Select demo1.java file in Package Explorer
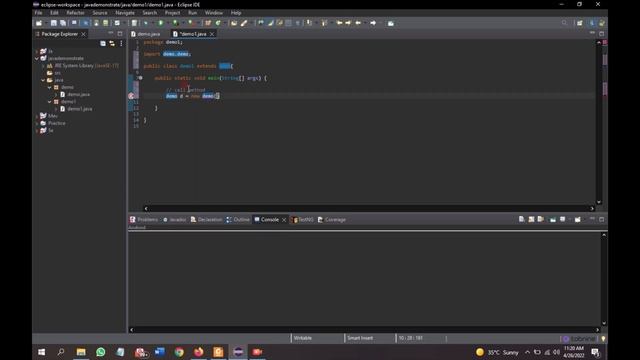 (76, 109)
